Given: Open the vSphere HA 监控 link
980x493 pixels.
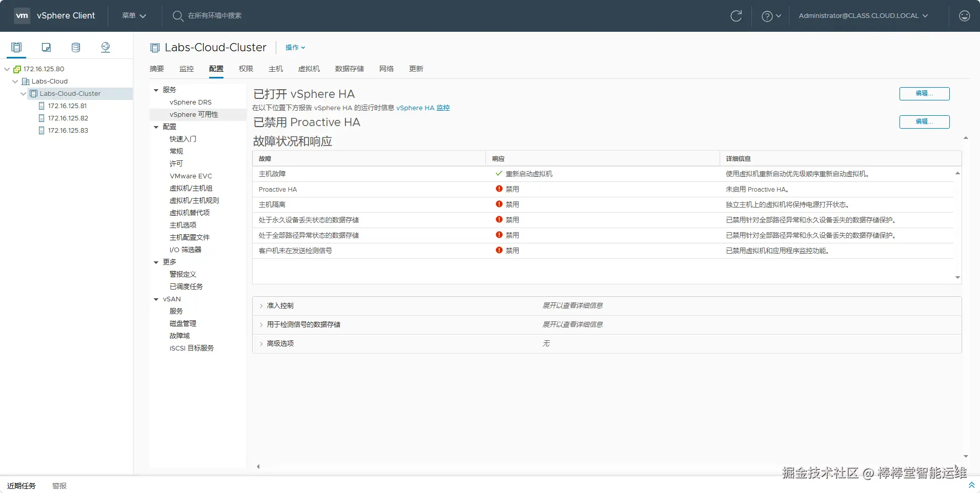Looking at the screenshot, I should tap(423, 108).
